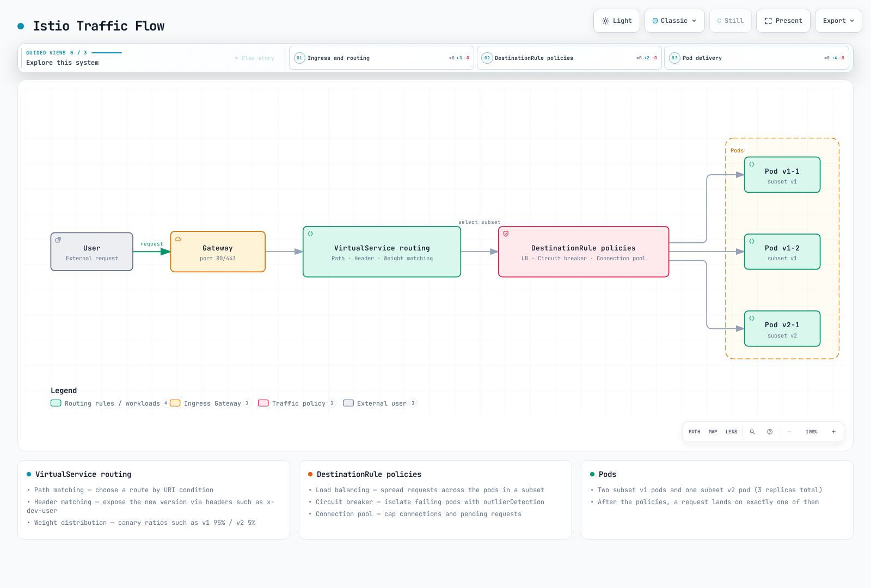Click the search magnifier icon in zoom toolbar
The image size is (871, 588).
[752, 432]
